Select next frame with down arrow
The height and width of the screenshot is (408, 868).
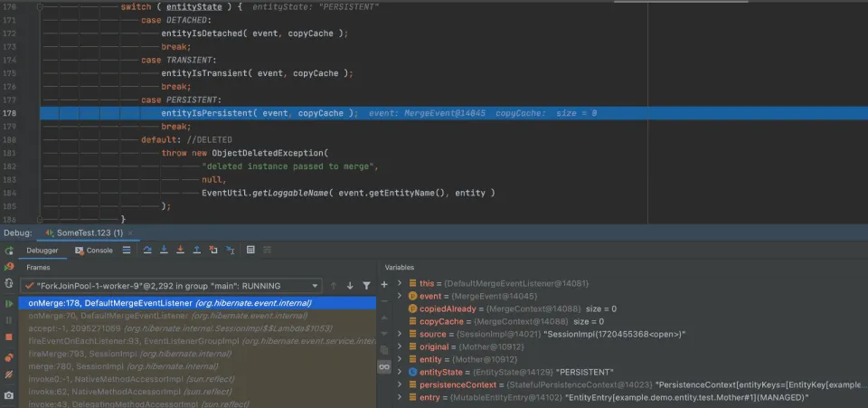point(350,286)
